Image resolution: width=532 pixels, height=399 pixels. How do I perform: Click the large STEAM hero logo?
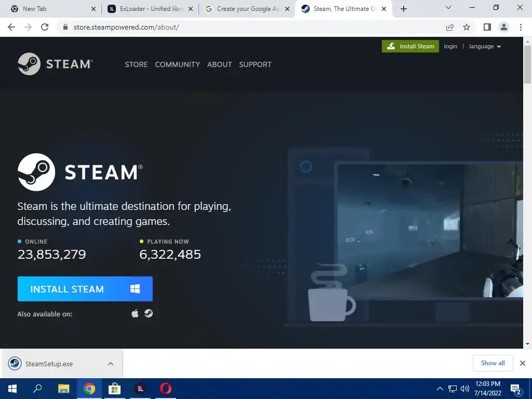tap(80, 172)
